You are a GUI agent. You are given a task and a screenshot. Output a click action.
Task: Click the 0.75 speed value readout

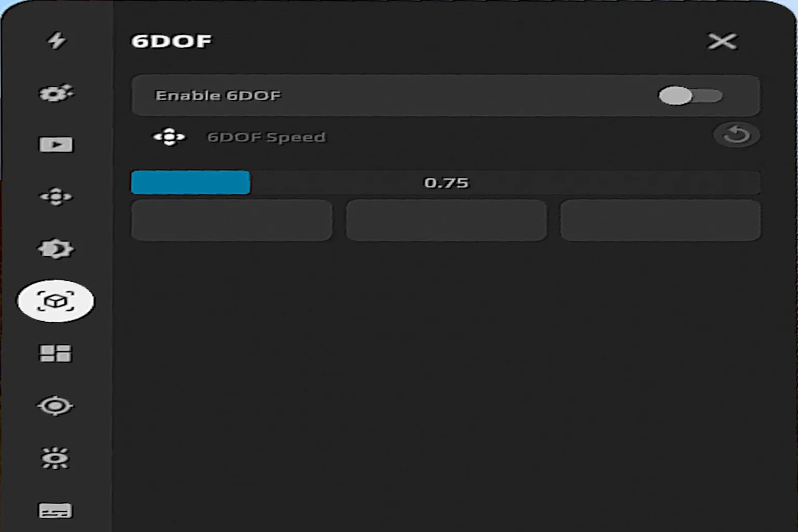pyautogui.click(x=446, y=183)
